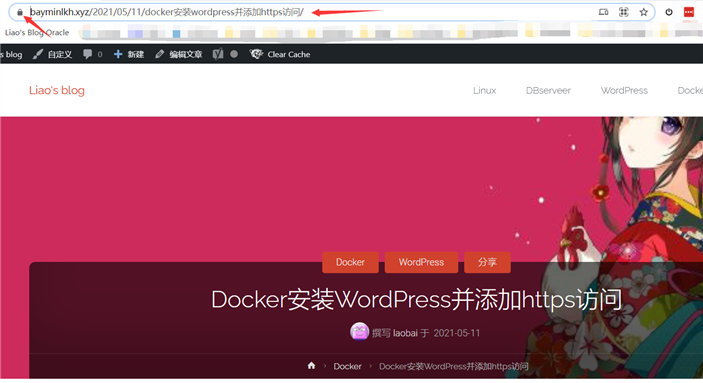Open Docker breadcrumb link
The height and width of the screenshot is (383, 703).
click(347, 366)
